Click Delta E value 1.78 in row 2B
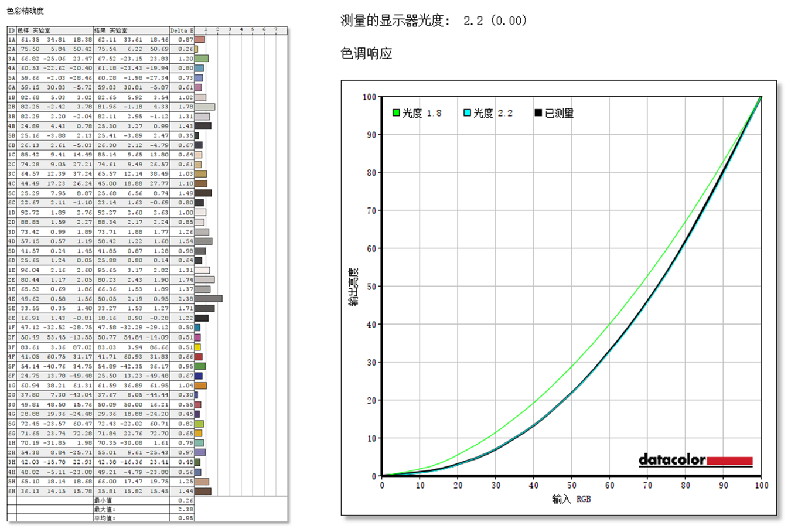 (186, 107)
